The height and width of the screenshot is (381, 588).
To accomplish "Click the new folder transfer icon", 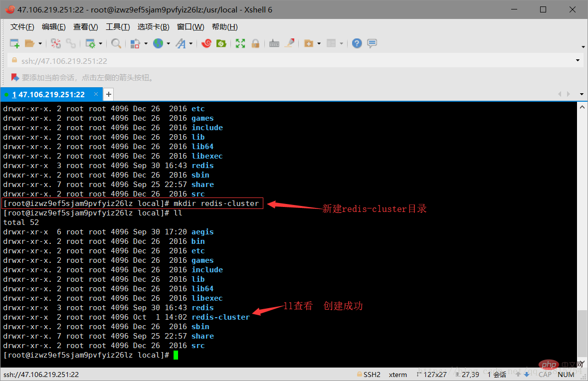I will [x=309, y=43].
